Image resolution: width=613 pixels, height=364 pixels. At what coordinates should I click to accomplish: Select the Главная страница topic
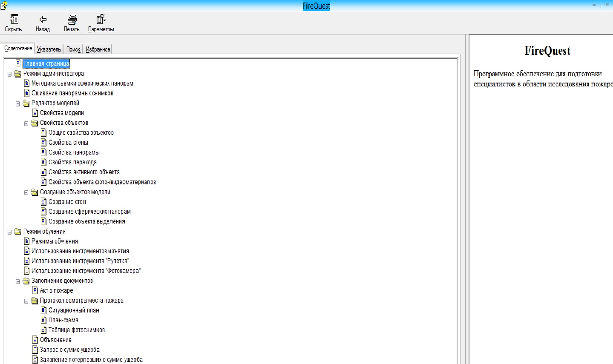[46, 64]
